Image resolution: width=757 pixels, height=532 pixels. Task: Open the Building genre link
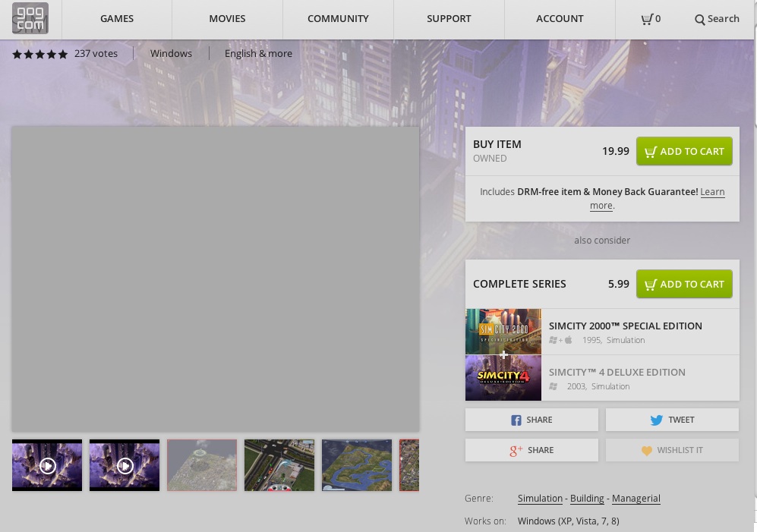point(587,498)
